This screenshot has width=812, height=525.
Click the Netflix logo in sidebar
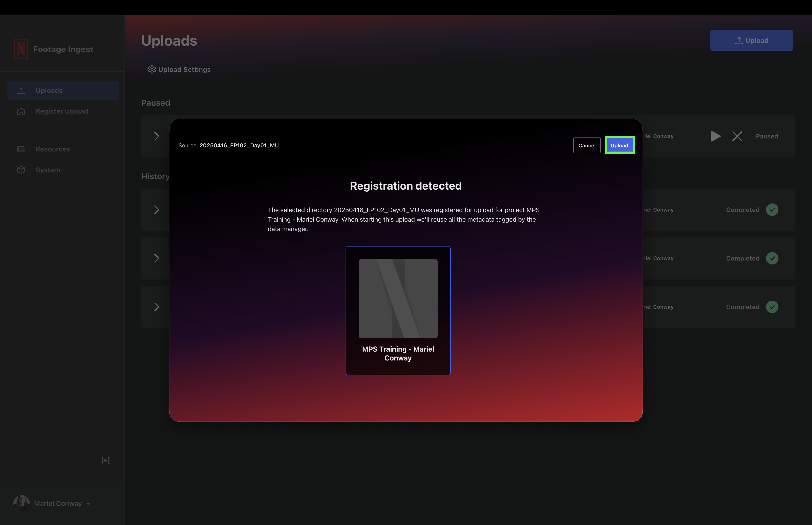coord(21,49)
